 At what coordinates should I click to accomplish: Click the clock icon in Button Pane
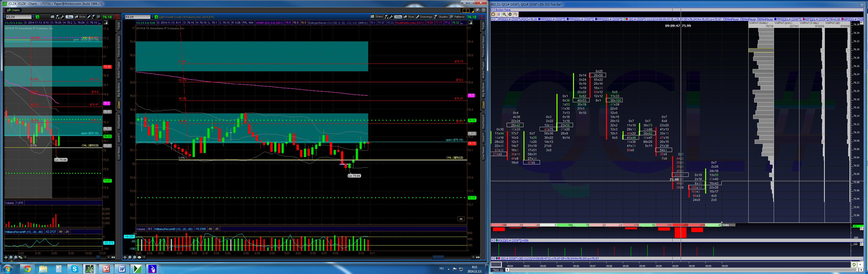(493, 14)
